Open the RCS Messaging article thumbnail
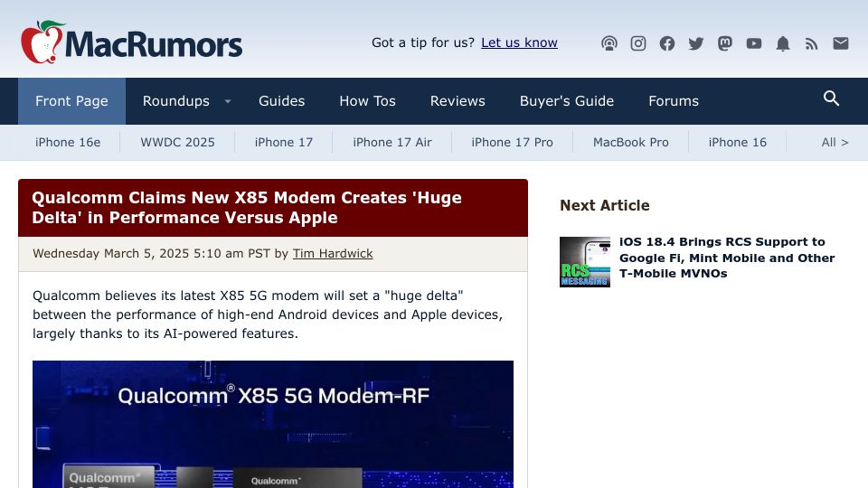The image size is (868, 488). pos(585,262)
